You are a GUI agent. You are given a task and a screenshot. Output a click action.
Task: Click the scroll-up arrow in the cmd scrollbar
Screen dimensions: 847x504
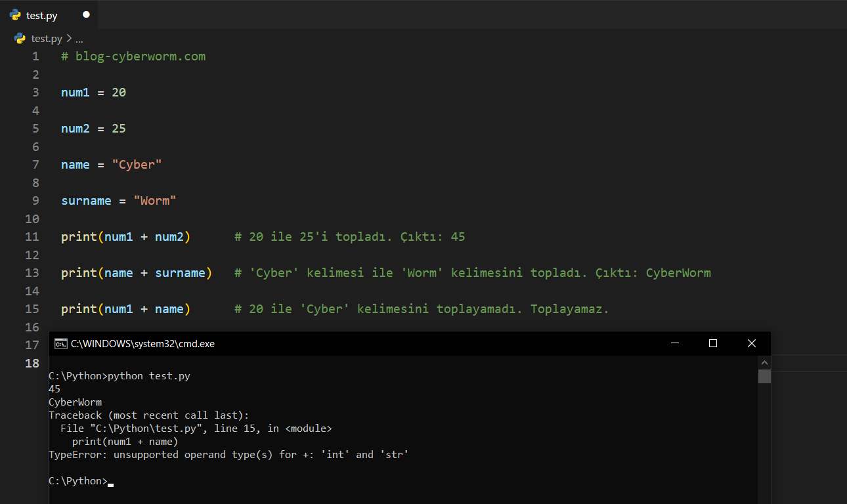tap(764, 362)
